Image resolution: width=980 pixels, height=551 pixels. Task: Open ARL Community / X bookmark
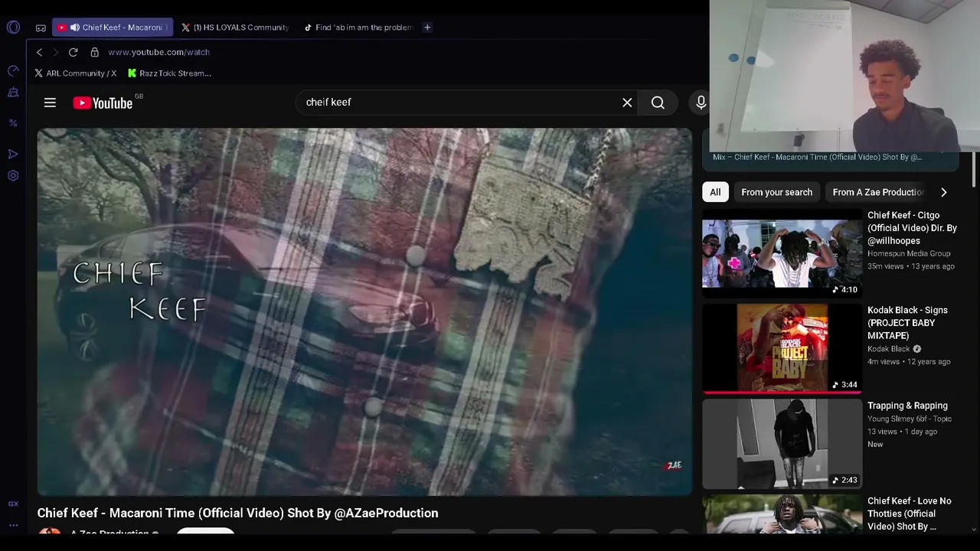point(75,73)
